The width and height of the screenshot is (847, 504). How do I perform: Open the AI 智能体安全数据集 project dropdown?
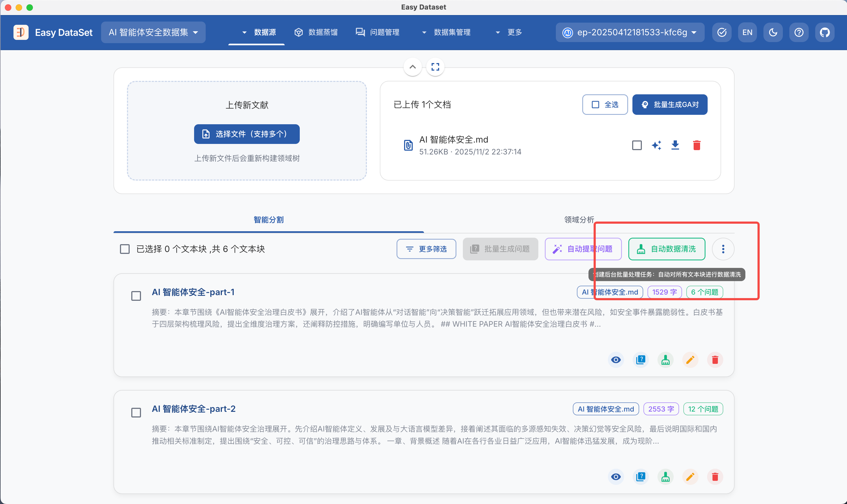click(x=153, y=33)
